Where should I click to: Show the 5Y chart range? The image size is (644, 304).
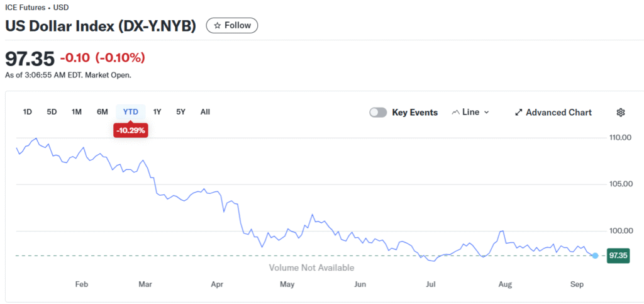click(180, 112)
